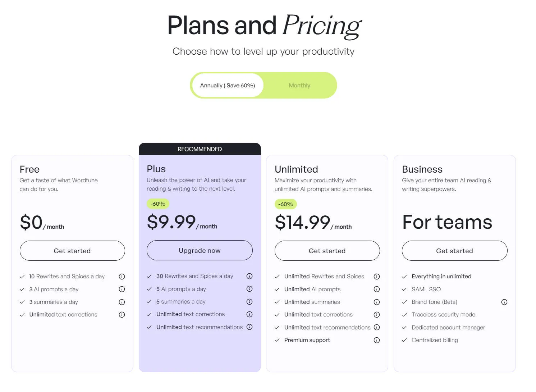
Task: Open info for Unlimited text recommendations in Plus plan
Action: [249, 327]
